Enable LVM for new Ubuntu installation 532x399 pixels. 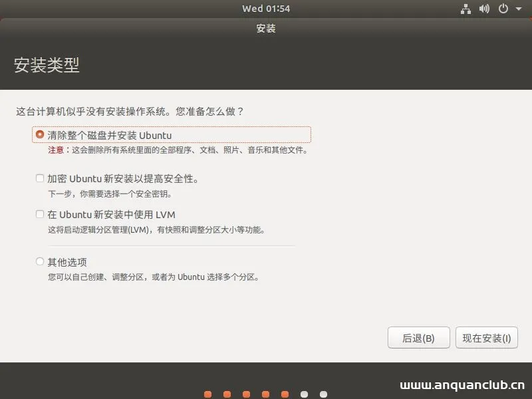tap(40, 214)
